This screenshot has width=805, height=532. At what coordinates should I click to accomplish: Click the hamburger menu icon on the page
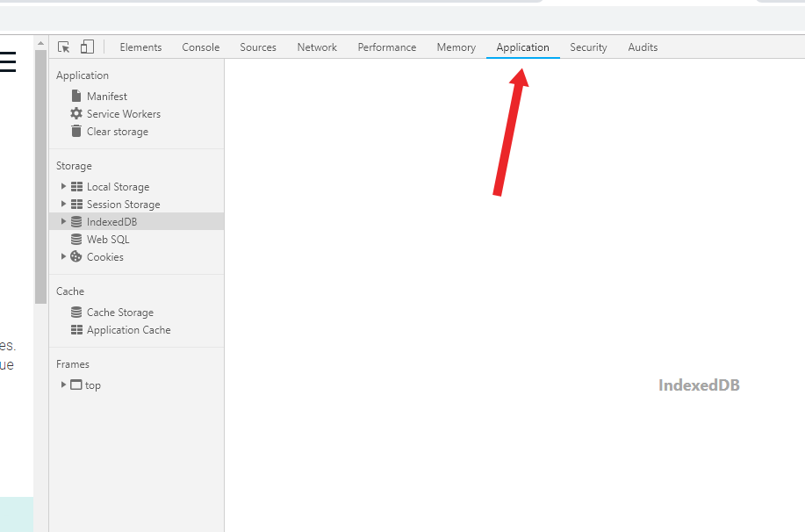(8, 61)
